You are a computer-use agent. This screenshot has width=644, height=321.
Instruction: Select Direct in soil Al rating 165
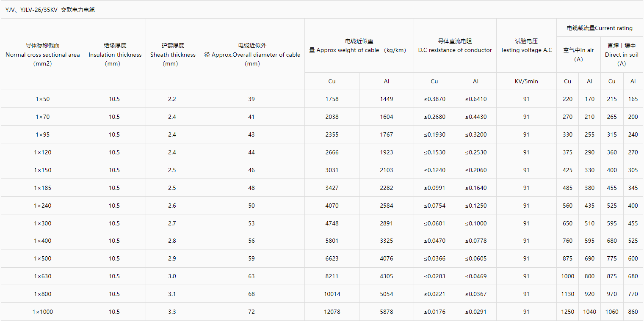coord(633,99)
